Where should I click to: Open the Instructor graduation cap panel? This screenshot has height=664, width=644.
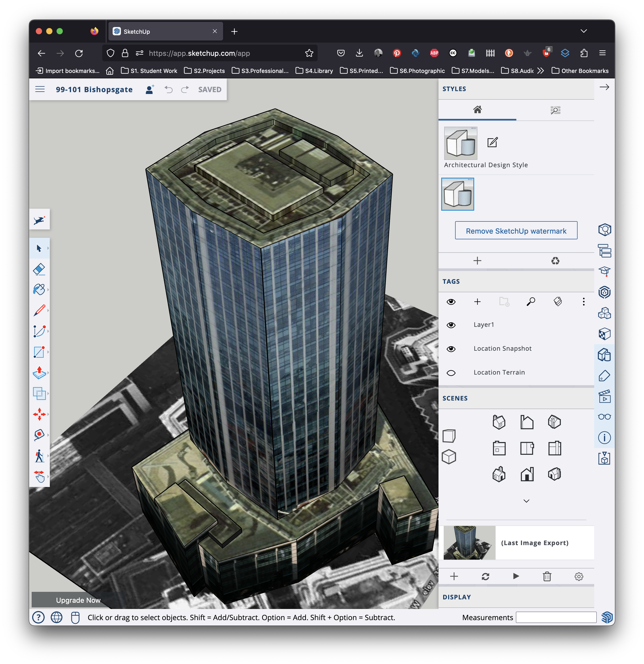click(604, 272)
